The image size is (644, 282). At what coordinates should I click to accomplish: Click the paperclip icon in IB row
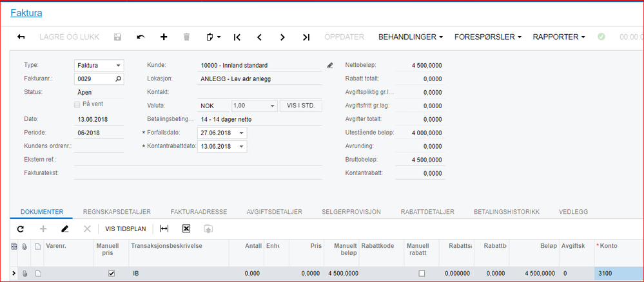[x=24, y=274]
